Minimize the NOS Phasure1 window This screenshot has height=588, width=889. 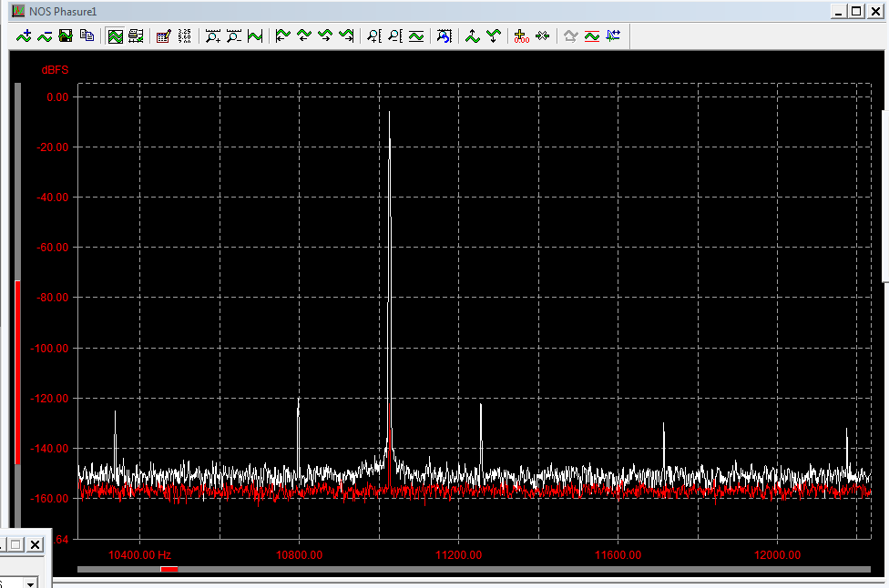pos(839,11)
